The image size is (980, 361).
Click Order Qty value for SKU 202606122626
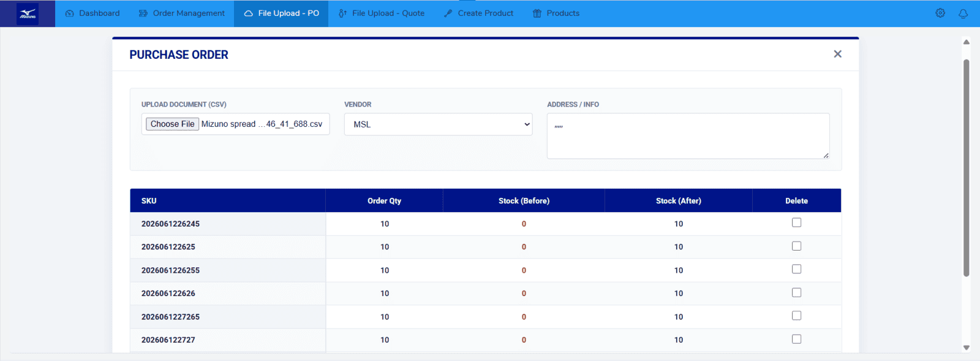(x=385, y=294)
